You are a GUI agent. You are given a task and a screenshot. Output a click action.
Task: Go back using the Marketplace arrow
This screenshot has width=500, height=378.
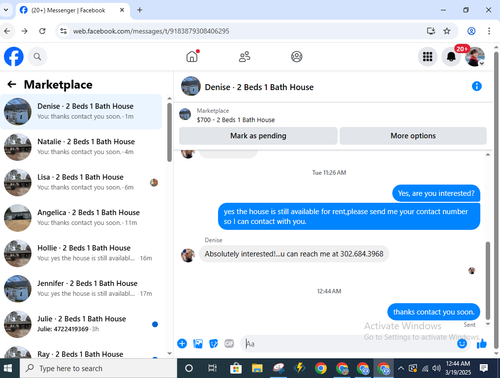12,84
